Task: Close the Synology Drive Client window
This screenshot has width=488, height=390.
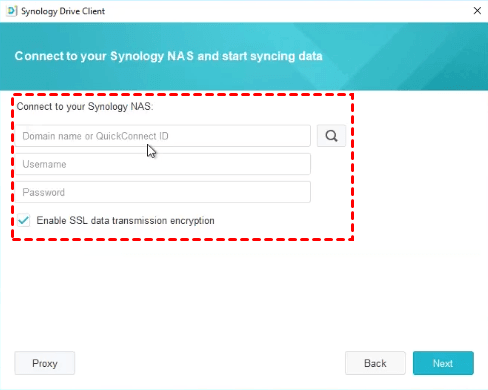Action: pyautogui.click(x=477, y=11)
